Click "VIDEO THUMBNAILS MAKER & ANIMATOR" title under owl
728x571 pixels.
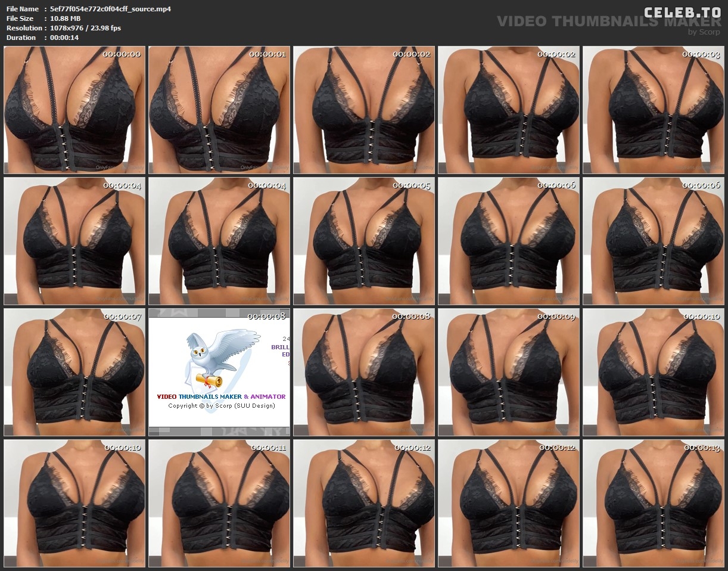tap(221, 396)
